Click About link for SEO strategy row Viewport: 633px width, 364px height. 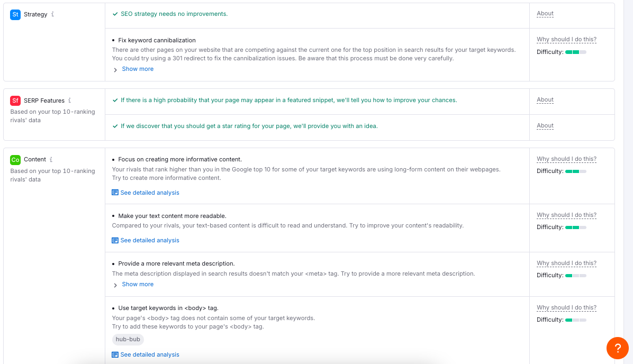click(545, 14)
